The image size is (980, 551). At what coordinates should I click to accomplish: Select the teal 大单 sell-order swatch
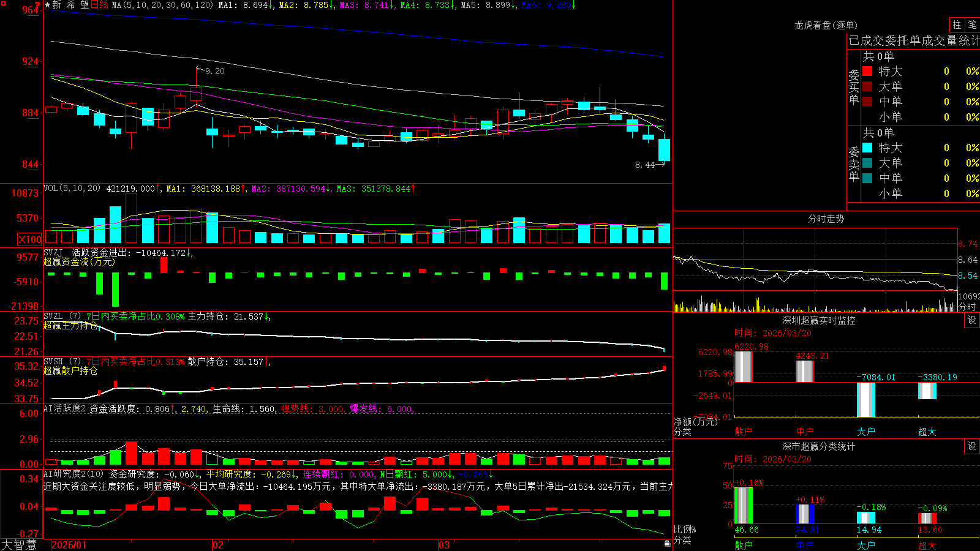pos(867,163)
